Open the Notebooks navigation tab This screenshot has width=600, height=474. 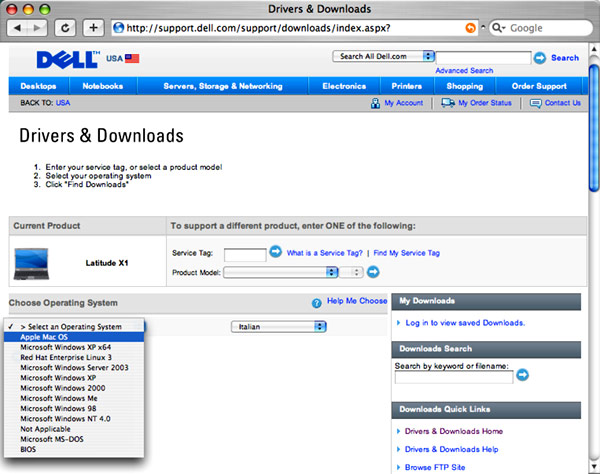pos(103,86)
